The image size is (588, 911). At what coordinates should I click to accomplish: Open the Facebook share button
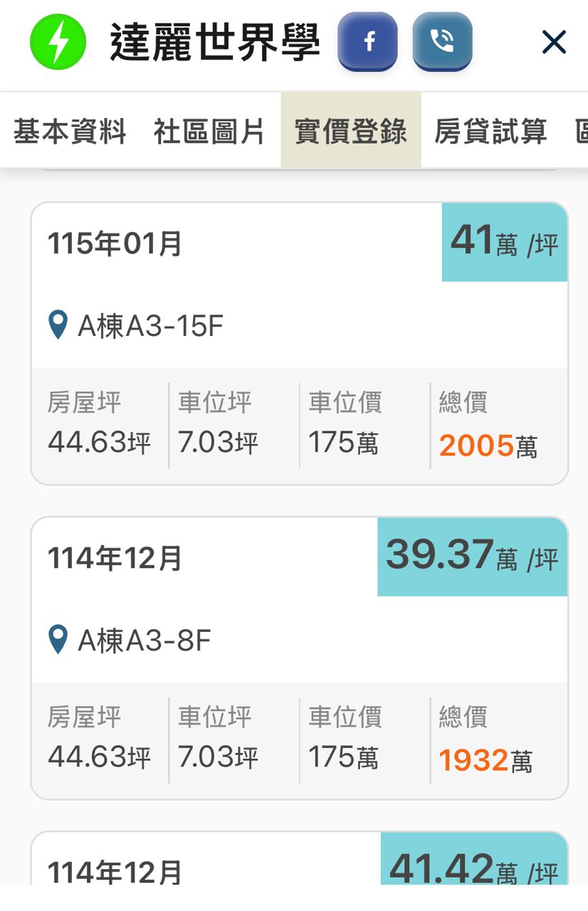(367, 42)
